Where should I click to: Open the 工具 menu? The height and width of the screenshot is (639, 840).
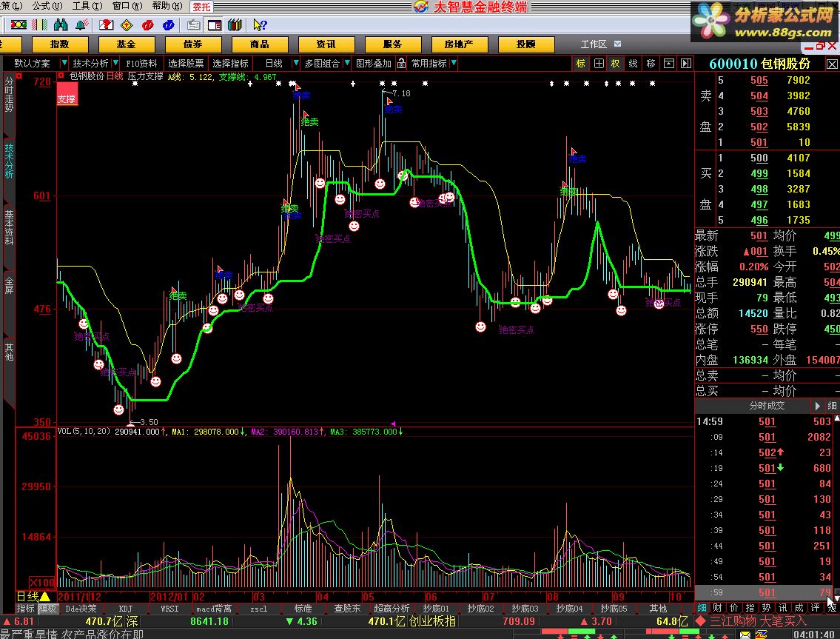tap(87, 6)
